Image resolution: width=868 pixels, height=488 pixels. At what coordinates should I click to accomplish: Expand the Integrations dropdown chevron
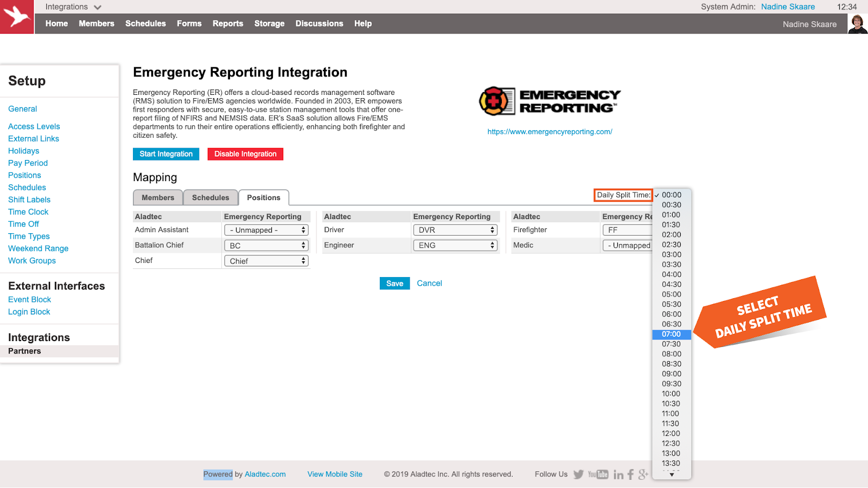(98, 8)
